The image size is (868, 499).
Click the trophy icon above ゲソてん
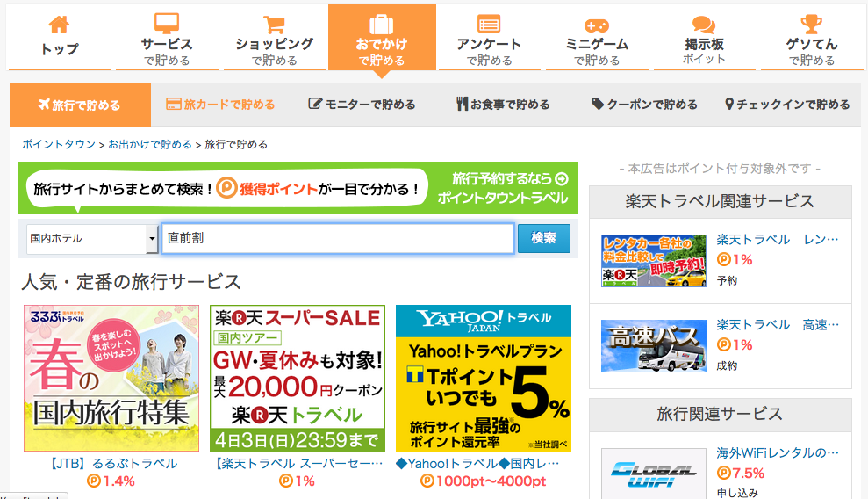[x=812, y=24]
